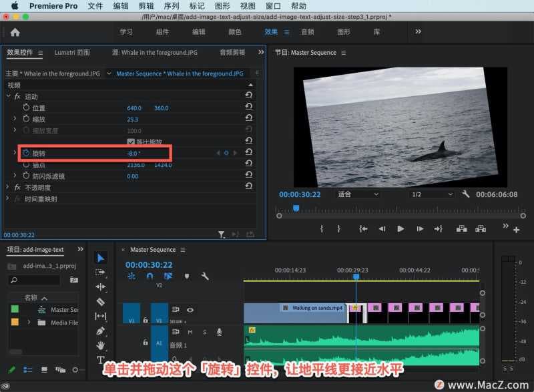The width and height of the screenshot is (534, 392).
Task: Click the Home icon in workspace bar
Action: click(x=15, y=31)
